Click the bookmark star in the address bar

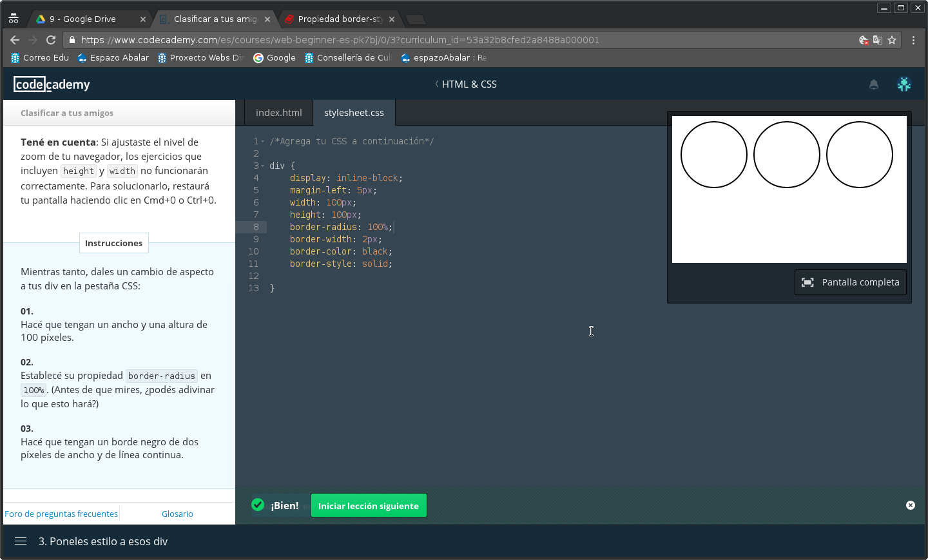click(893, 40)
